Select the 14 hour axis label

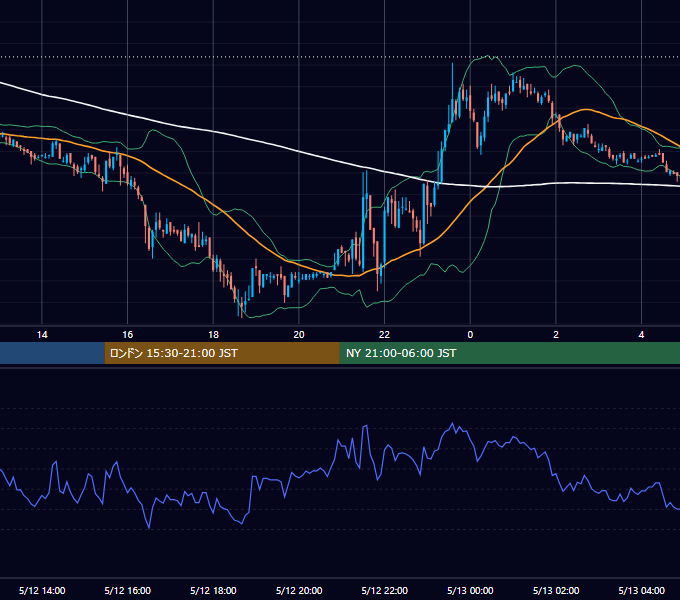42,335
